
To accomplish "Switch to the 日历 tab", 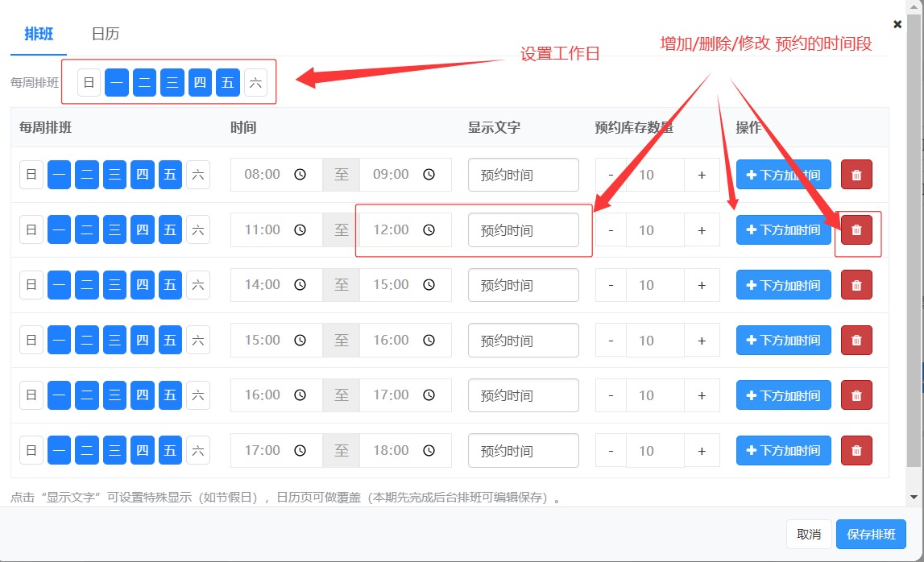I will pos(106,34).
